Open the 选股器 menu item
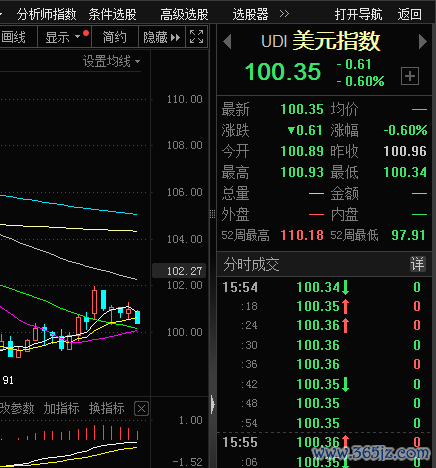This screenshot has height=468, width=436. (x=251, y=14)
